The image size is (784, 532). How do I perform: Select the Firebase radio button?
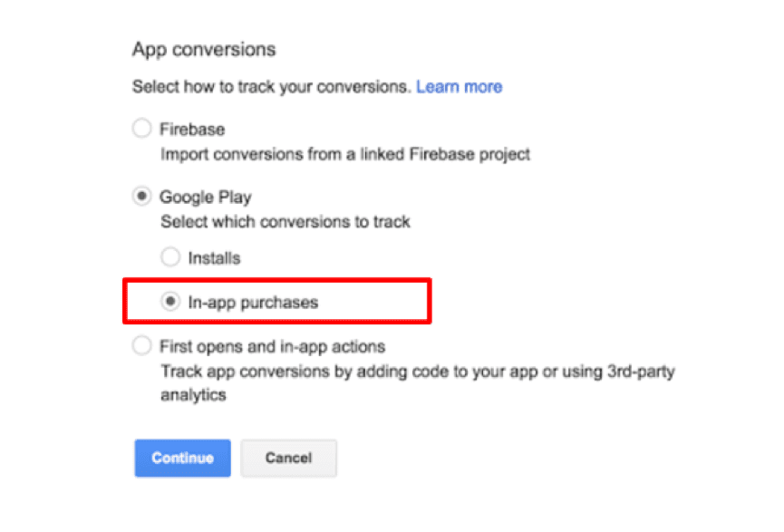pos(141,129)
